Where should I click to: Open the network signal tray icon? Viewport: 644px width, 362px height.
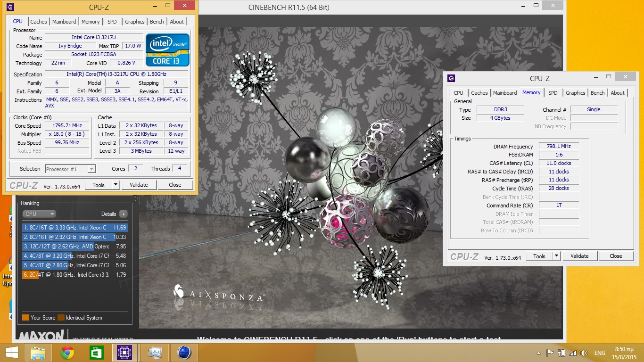pyautogui.click(x=573, y=353)
